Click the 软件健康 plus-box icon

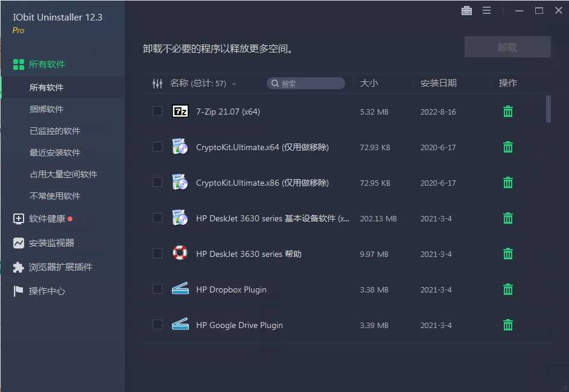coord(19,219)
